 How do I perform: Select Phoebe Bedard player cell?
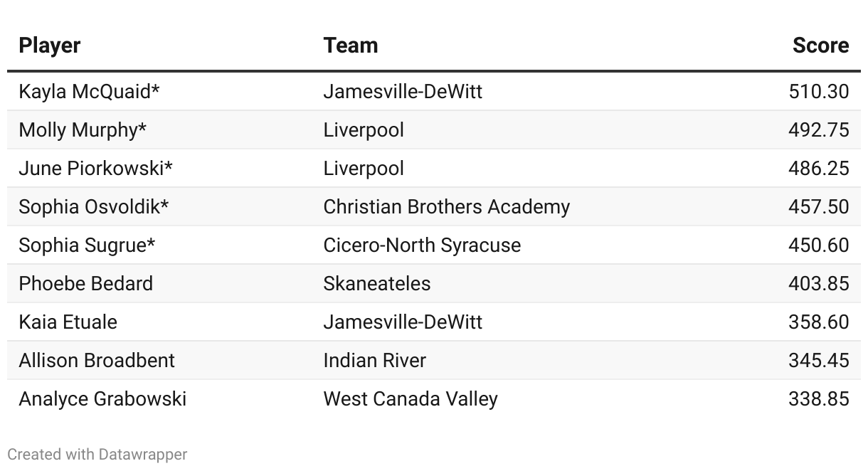click(86, 284)
